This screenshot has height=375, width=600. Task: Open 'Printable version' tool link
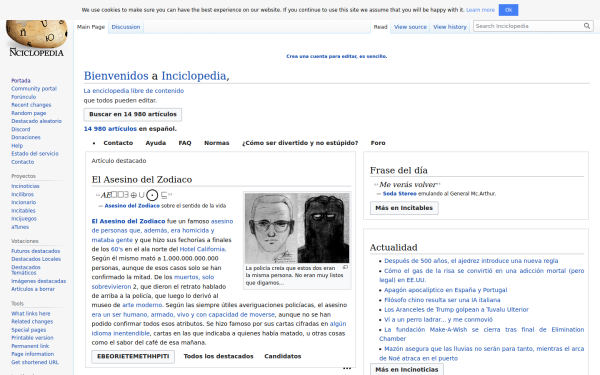[33, 338]
